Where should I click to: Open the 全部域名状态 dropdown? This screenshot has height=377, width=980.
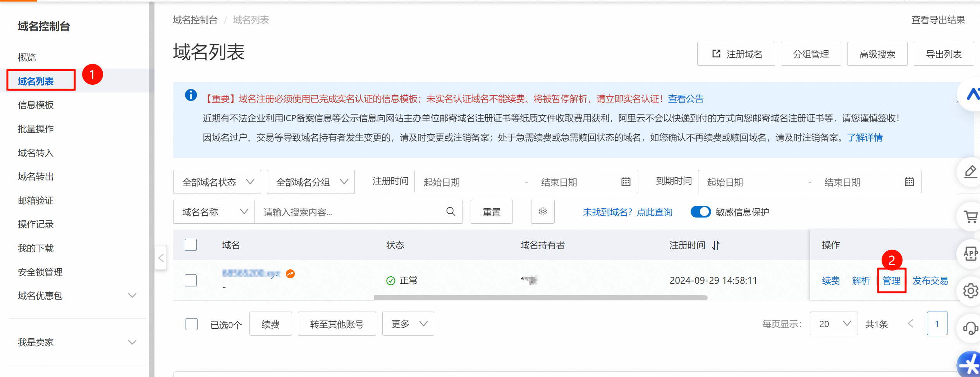pyautogui.click(x=217, y=182)
